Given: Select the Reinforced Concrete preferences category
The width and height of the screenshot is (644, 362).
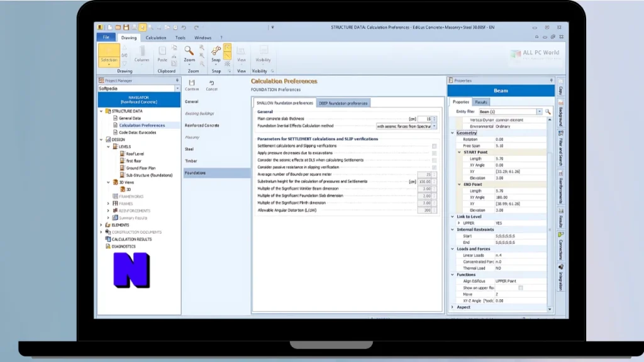Looking at the screenshot, I should (x=202, y=125).
